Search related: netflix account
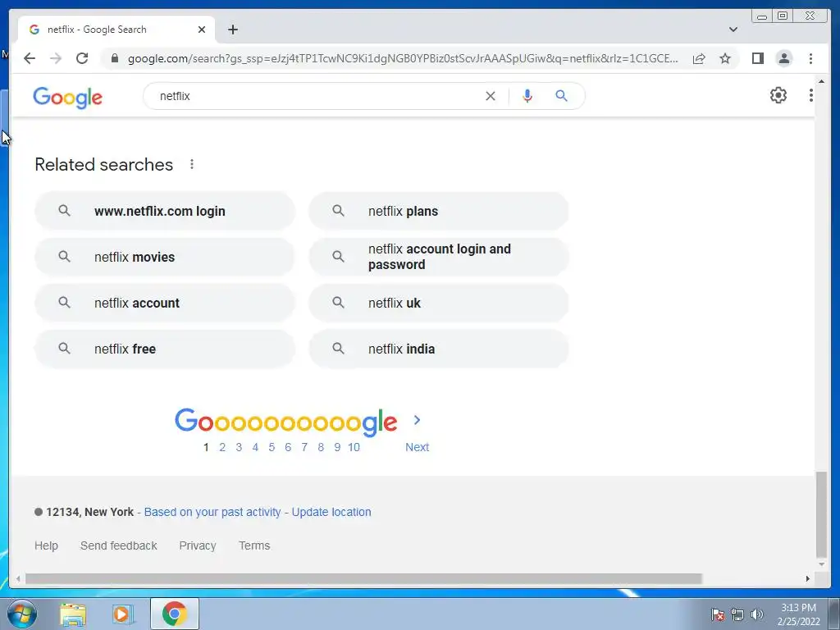Screen dimensions: 840x630 (x=164, y=304)
